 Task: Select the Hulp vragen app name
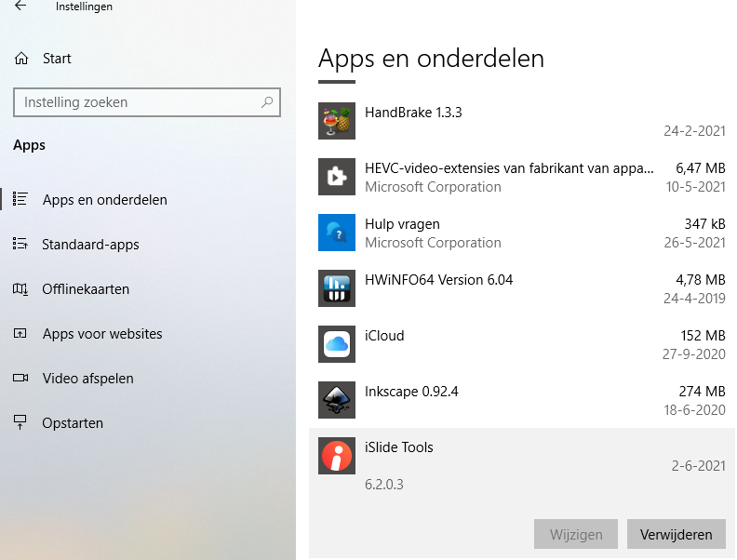pyautogui.click(x=402, y=224)
